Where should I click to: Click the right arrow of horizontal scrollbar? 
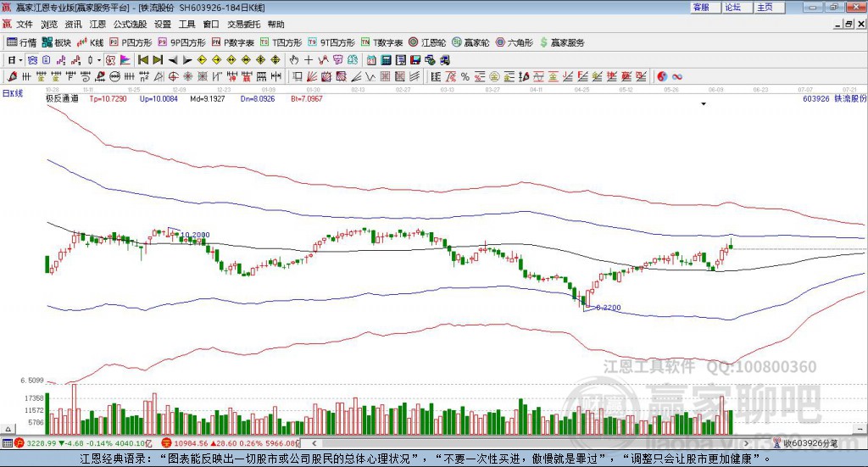click(x=746, y=443)
